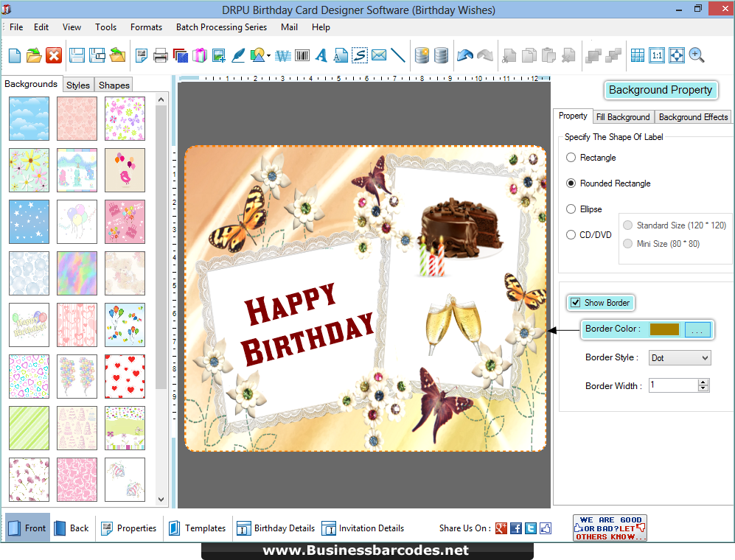Save the current card design

click(x=77, y=56)
